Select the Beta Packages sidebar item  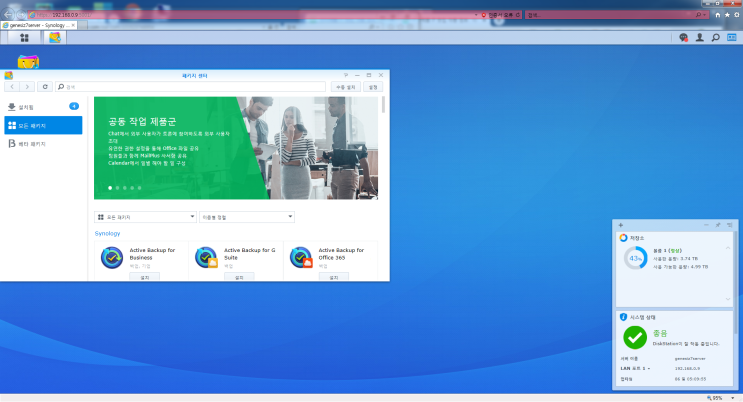click(x=43, y=144)
